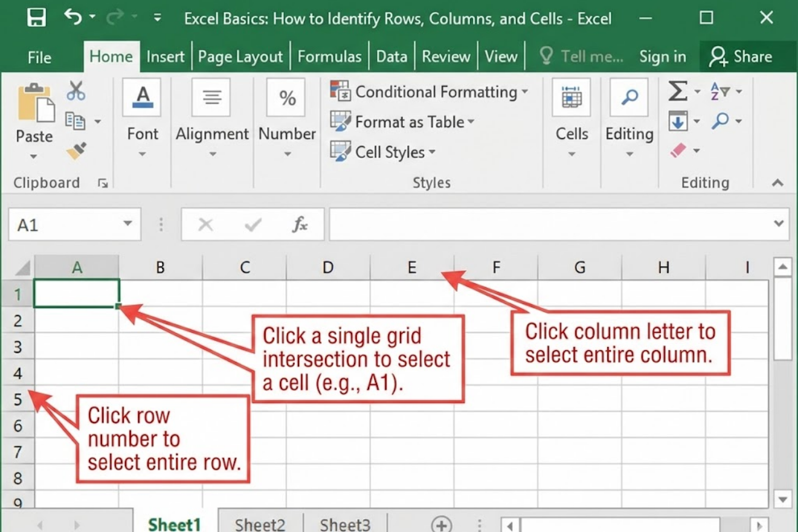The height and width of the screenshot is (532, 798).
Task: Switch to the Formulas ribbon tab
Action: coord(329,56)
